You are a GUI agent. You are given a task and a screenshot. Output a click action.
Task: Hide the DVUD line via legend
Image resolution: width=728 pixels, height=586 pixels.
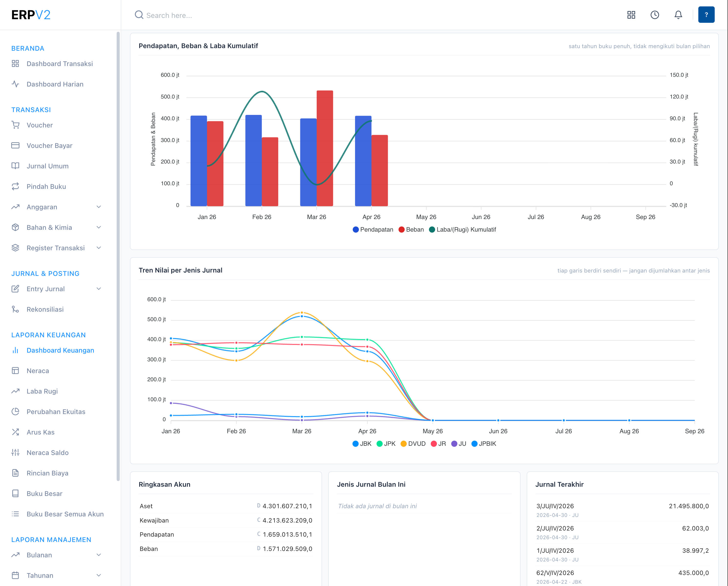413,444
